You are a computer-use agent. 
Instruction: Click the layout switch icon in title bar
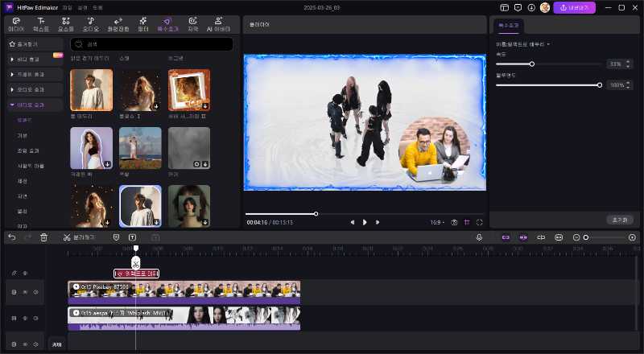point(505,8)
